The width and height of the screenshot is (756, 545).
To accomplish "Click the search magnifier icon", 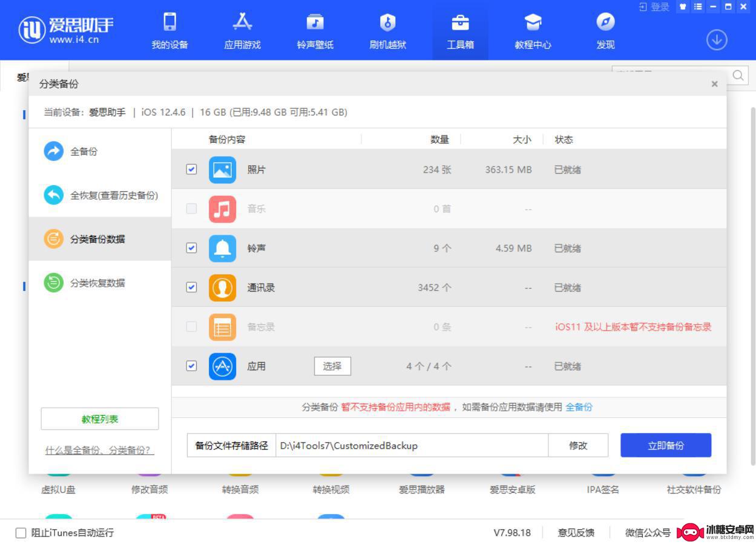I will 738,76.
